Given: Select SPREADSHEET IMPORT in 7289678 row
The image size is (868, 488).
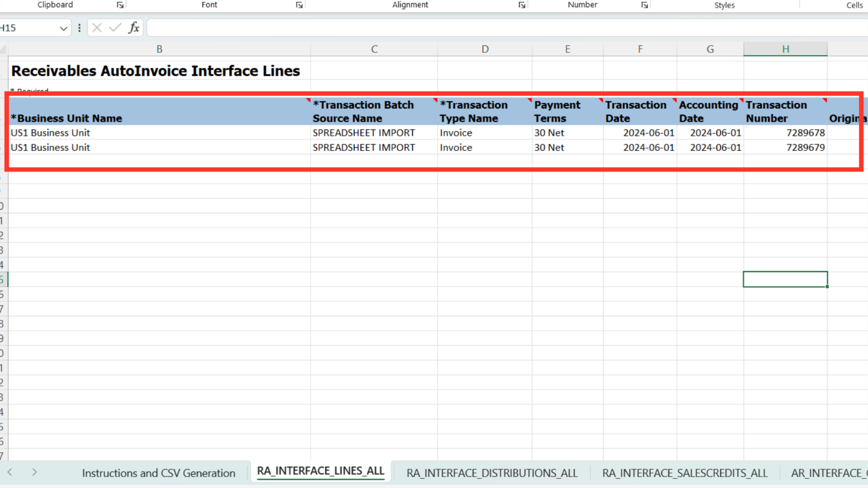Looking at the screenshot, I should 374,133.
